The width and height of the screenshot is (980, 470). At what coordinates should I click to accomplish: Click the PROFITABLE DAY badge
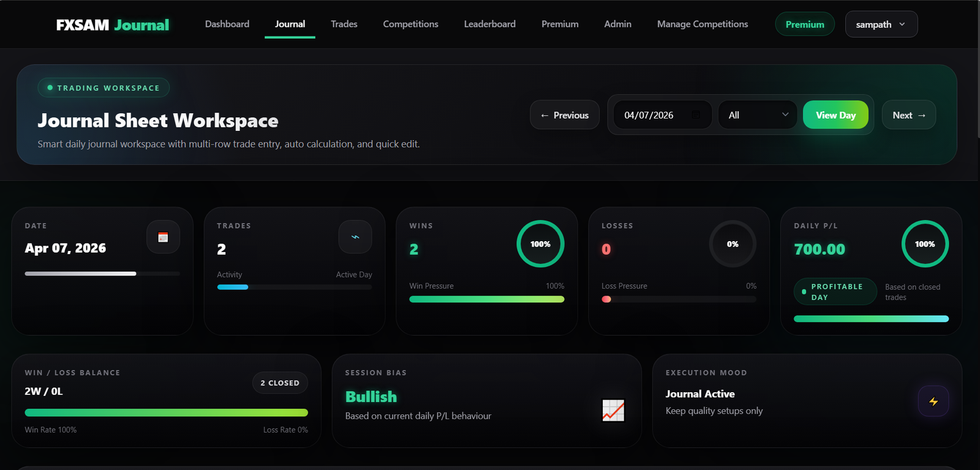coord(835,292)
